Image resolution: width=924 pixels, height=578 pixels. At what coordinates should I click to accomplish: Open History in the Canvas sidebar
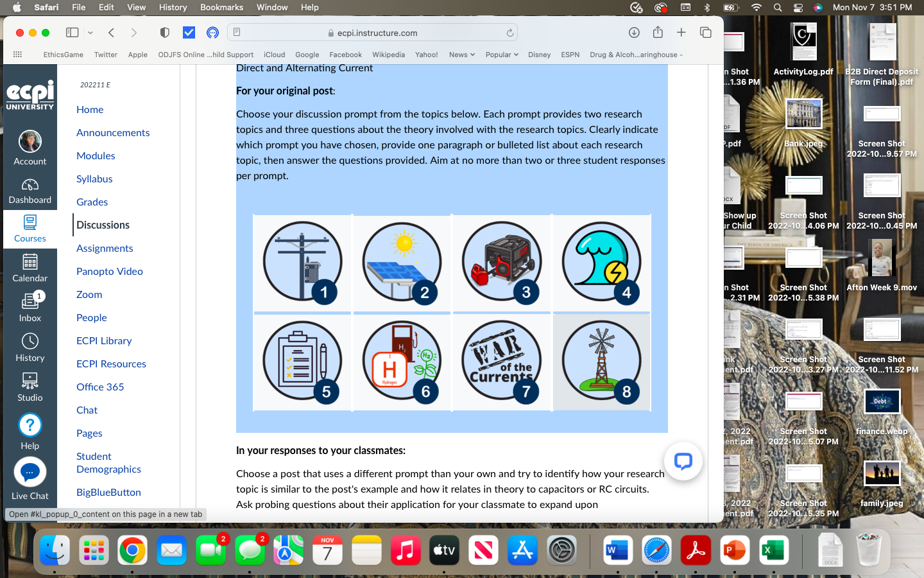pos(30,347)
